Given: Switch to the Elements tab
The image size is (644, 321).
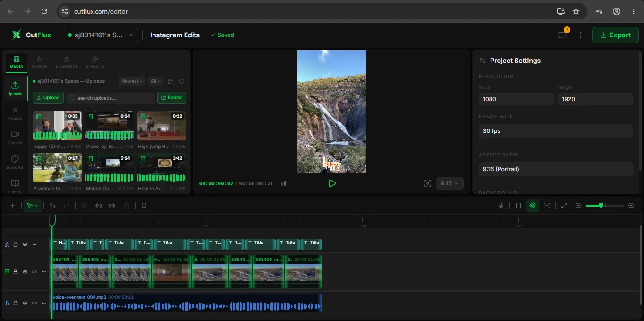Looking at the screenshot, I should point(67,62).
